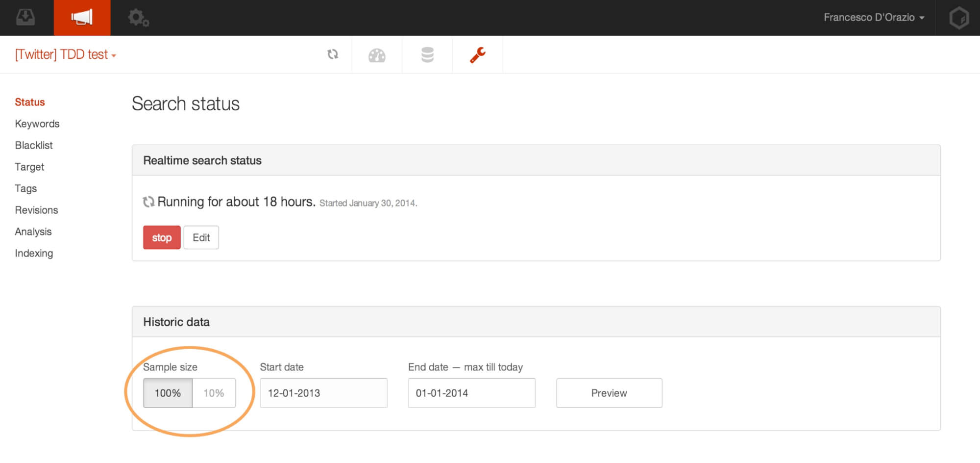Switch sample size to 10%
The width and height of the screenshot is (980, 463).
(x=214, y=393)
